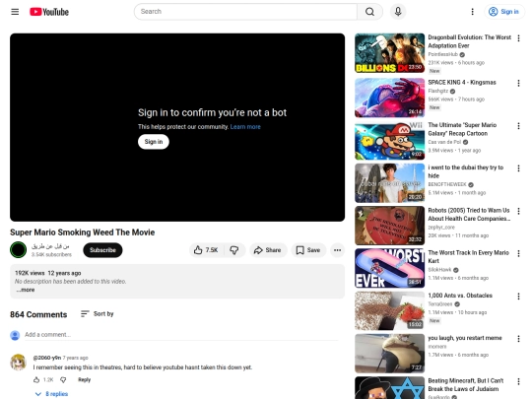532x399 pixels.
Task: Open the Robots (2005) heart thumbnail
Action: [389, 226]
